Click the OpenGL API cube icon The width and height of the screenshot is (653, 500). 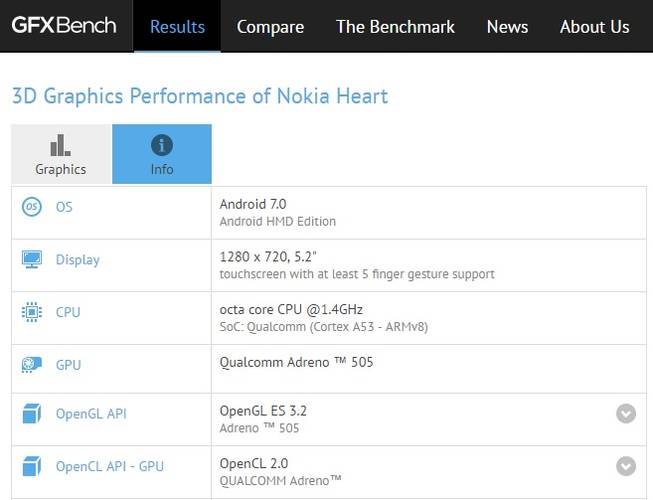click(x=32, y=413)
